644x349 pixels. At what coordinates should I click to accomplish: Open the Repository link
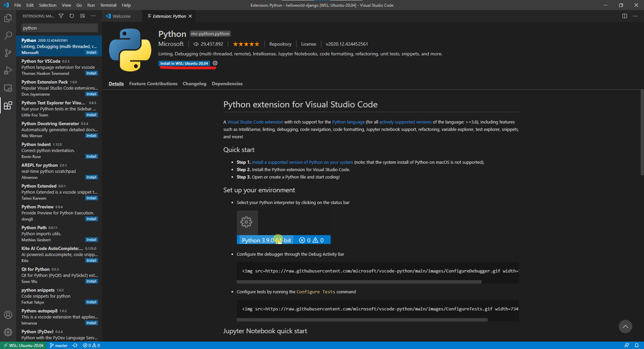click(x=280, y=44)
